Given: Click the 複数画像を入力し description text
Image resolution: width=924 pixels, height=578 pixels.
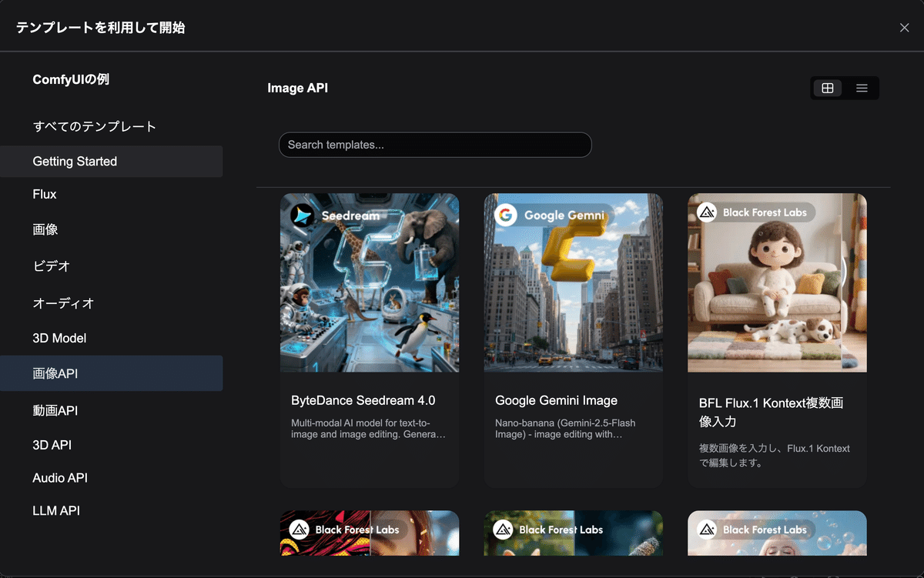Looking at the screenshot, I should click(774, 456).
